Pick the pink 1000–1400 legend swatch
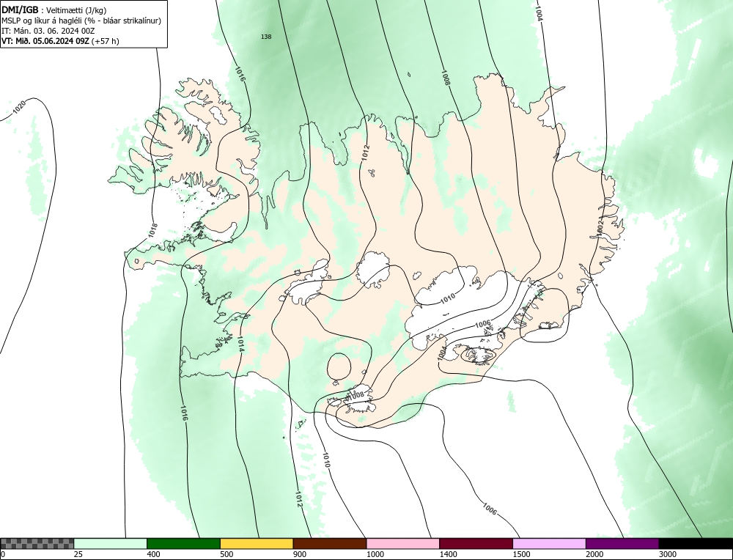 click(403, 544)
